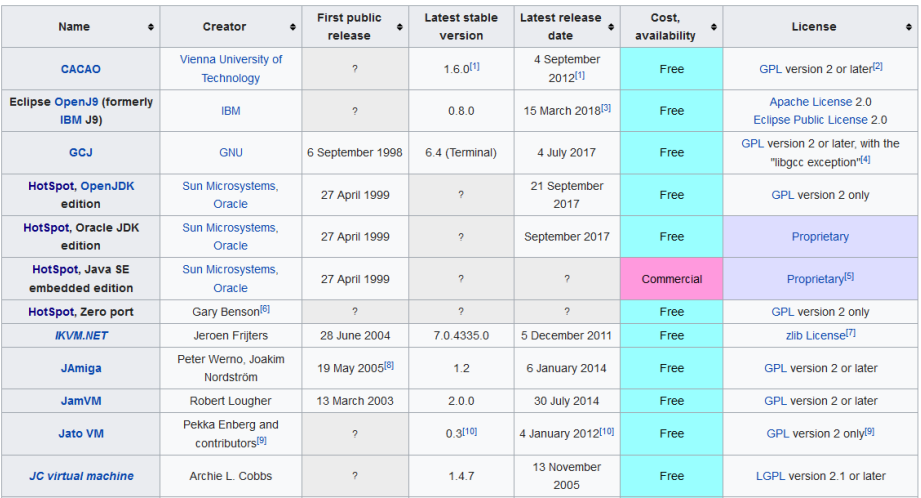This screenshot has width=921, height=498.
Task: Select the 5 December 2011 cell
Action: (567, 335)
